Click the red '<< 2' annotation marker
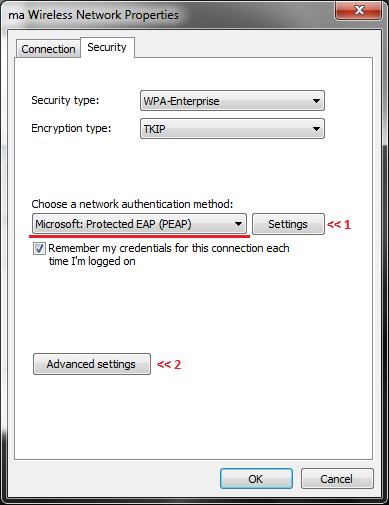 (169, 364)
